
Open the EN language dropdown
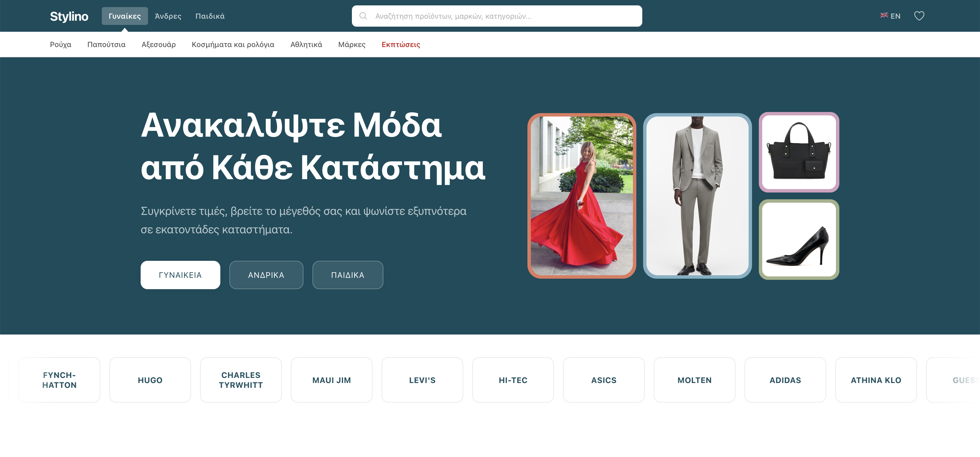coord(895,16)
